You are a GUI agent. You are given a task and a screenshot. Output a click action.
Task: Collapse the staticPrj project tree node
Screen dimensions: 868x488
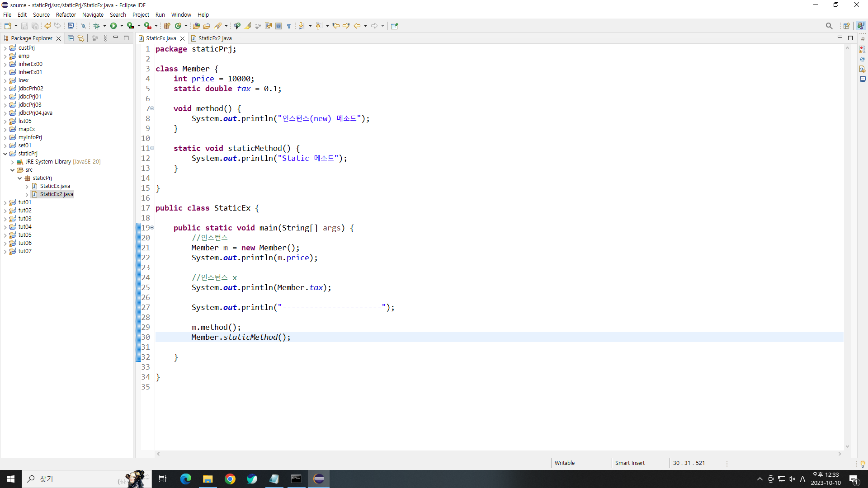tap(5, 154)
